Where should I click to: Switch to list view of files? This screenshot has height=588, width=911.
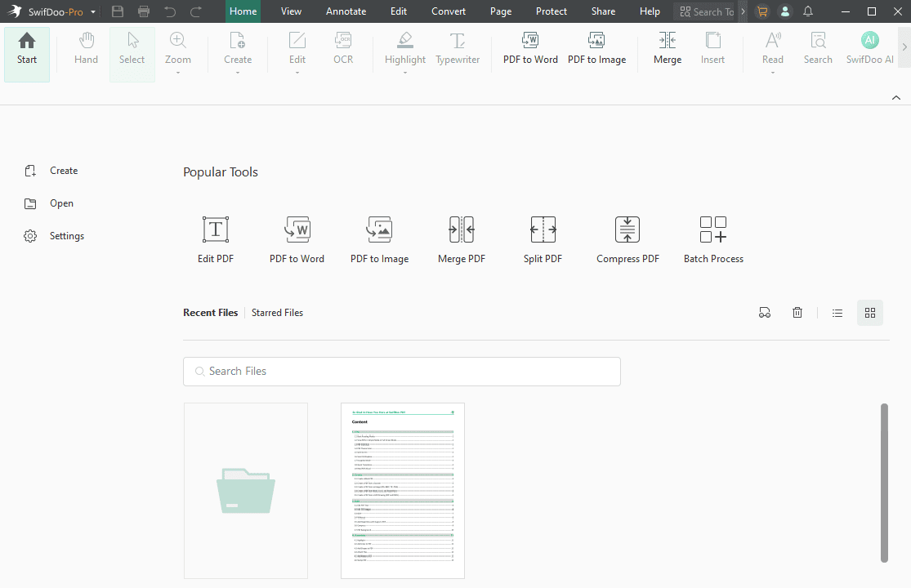click(837, 313)
